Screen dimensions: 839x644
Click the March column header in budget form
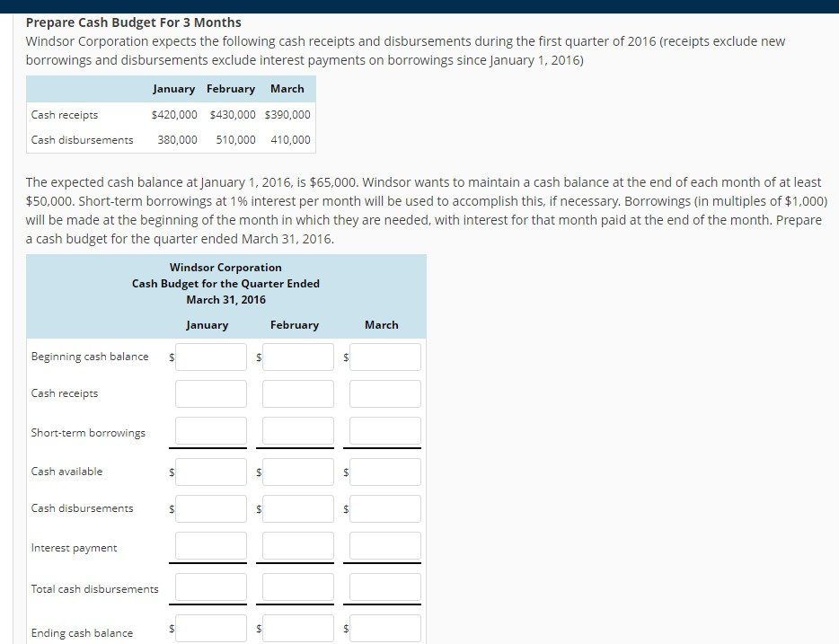382,325
